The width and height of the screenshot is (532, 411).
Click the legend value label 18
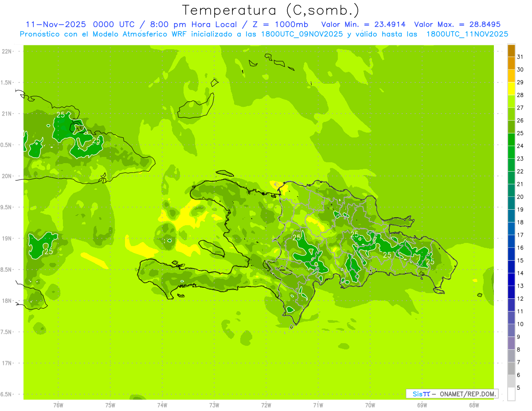pyautogui.click(x=520, y=222)
